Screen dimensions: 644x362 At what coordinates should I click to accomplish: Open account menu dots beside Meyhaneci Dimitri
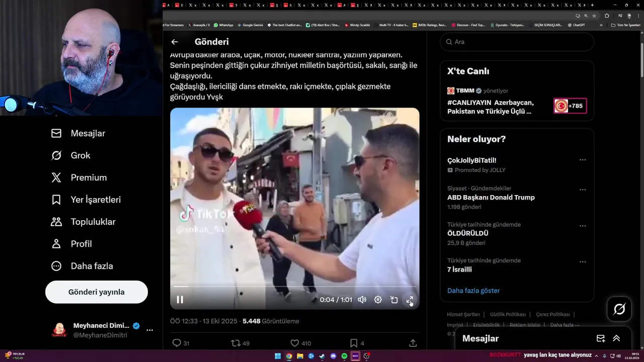click(x=149, y=330)
